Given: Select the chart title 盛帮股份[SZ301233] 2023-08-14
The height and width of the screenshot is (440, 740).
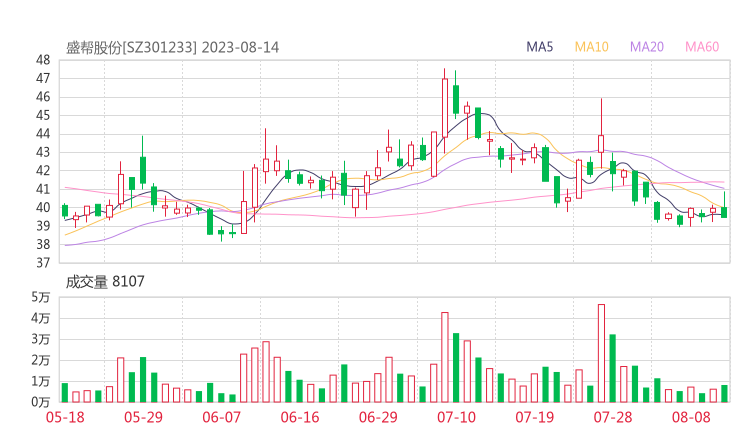Looking at the screenshot, I should (x=172, y=48).
